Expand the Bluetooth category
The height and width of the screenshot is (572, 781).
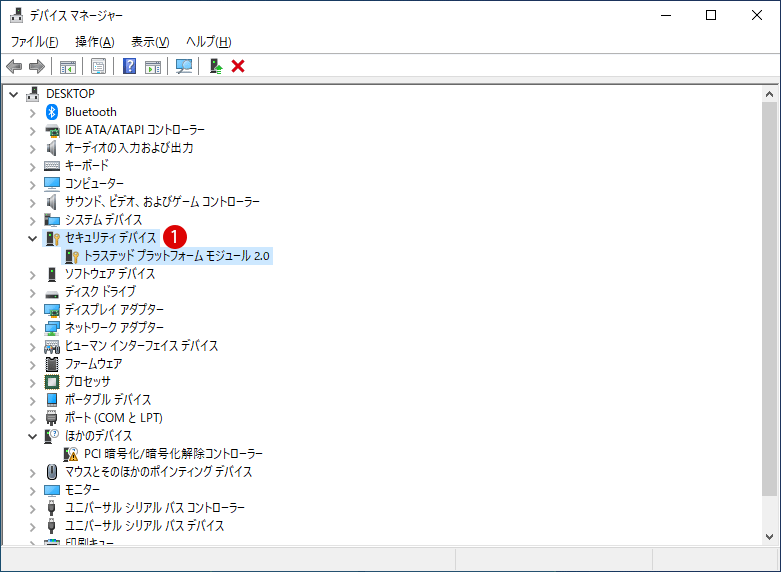[33, 113]
